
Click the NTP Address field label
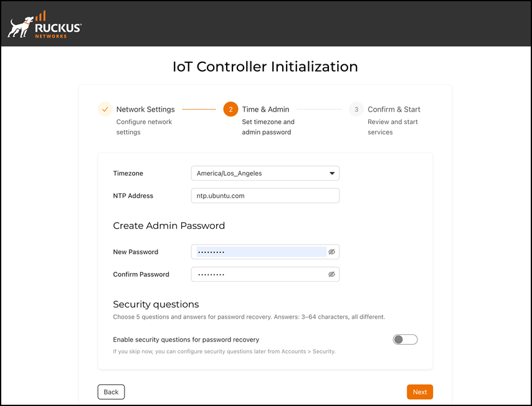[x=133, y=196]
